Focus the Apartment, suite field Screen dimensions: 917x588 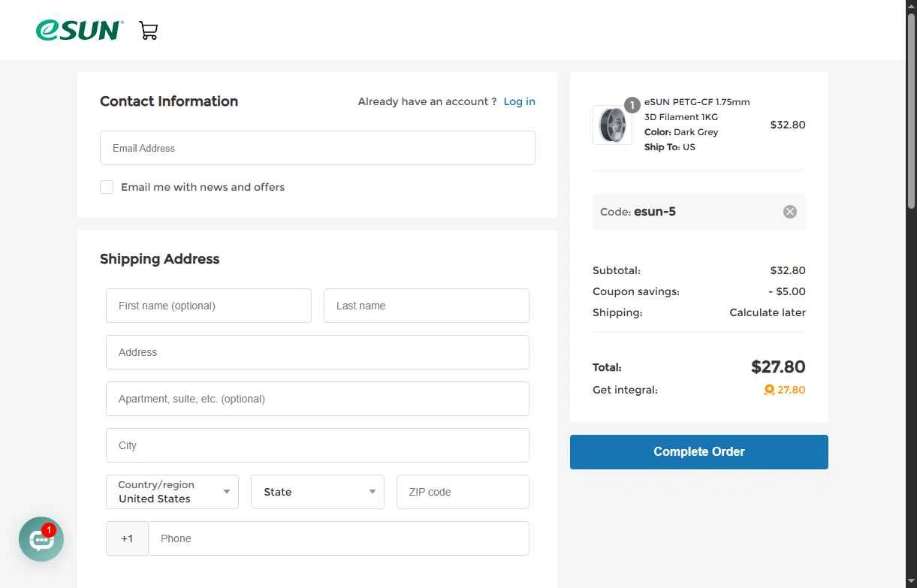318,399
